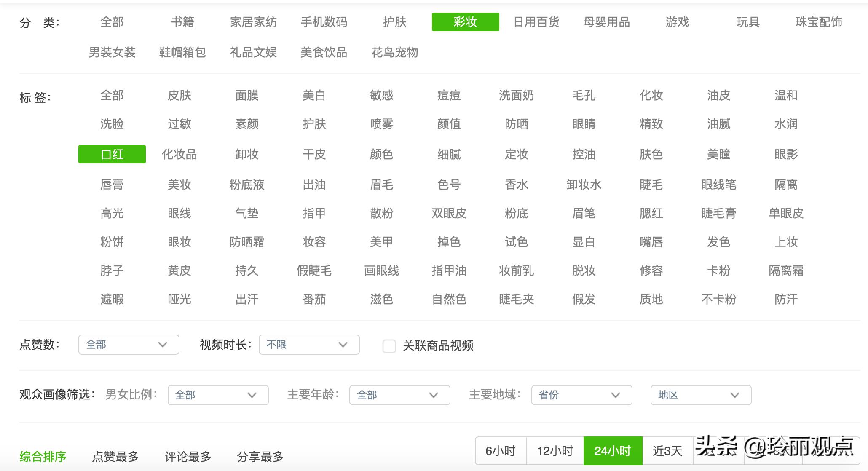This screenshot has height=471, width=868.
Task: Pick the 眼线笔 tag
Action: click(719, 185)
